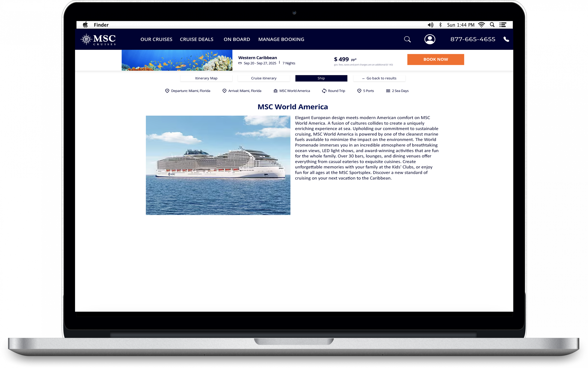The height and width of the screenshot is (368, 588).
Task: Select the Ship tab
Action: point(321,78)
